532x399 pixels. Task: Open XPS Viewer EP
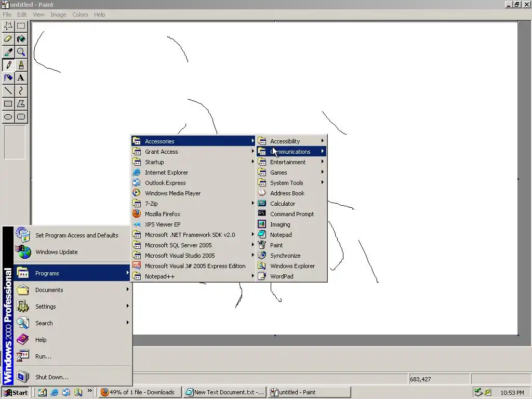pos(193,224)
